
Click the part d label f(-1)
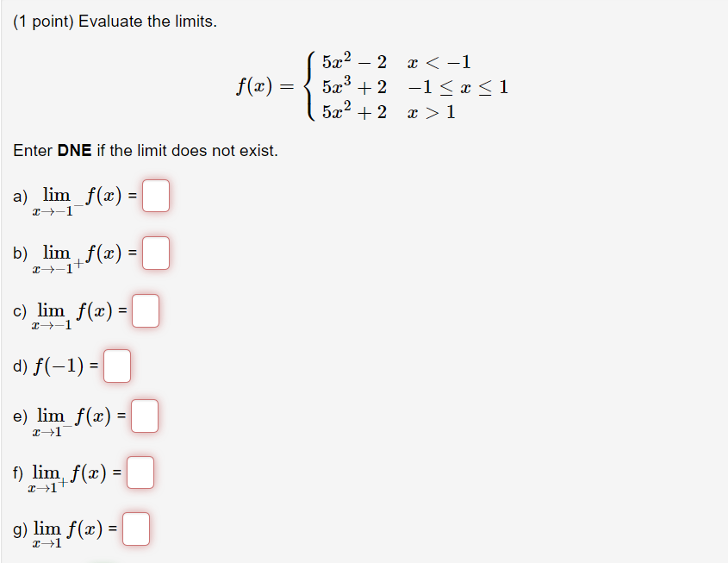click(57, 366)
